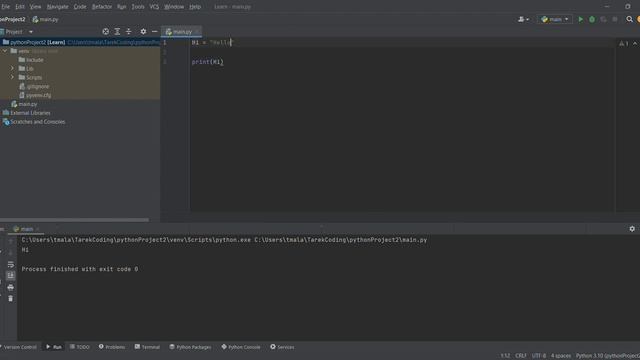
Task: Close the main tab in Run panel
Action: pyautogui.click(x=38, y=229)
